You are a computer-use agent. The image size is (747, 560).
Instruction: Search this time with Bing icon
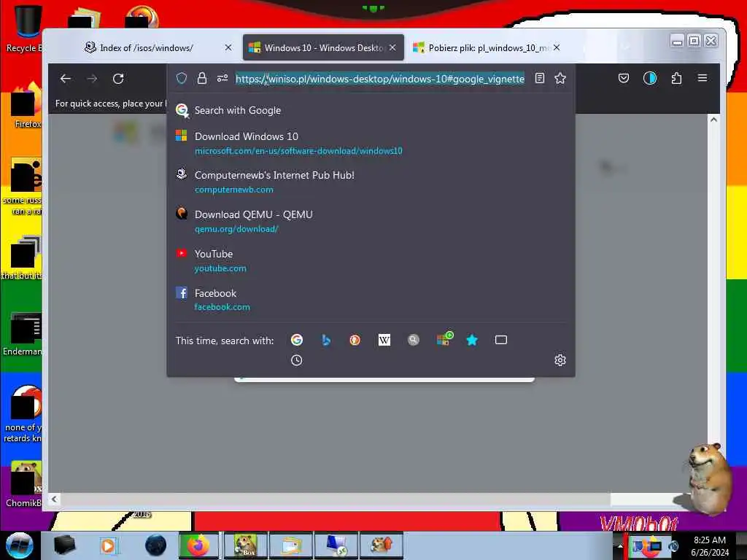point(326,340)
